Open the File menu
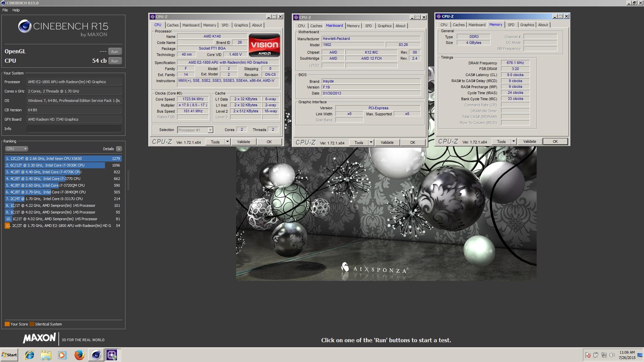The image size is (644, 362). [5, 10]
